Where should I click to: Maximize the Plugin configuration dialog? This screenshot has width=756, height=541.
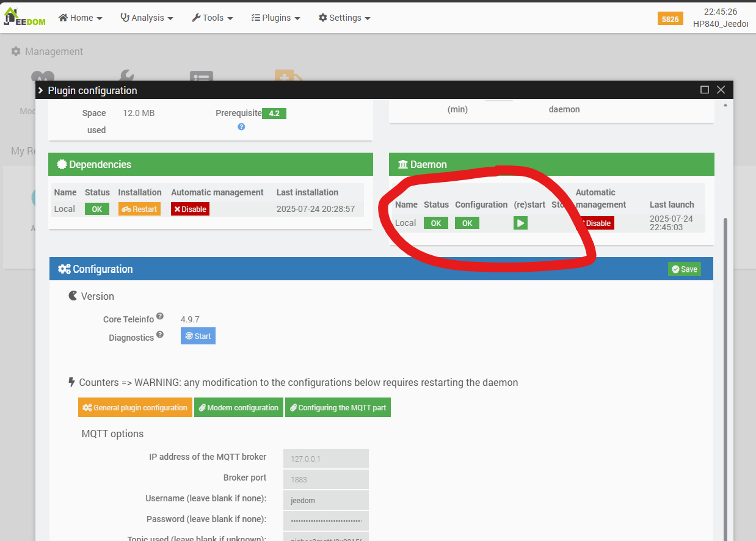point(704,90)
